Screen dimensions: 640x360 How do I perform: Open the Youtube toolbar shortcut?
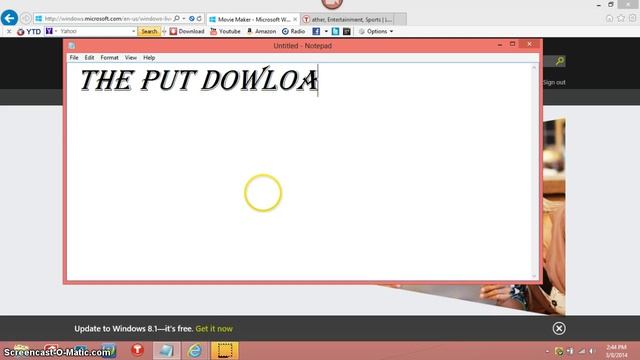click(x=225, y=31)
